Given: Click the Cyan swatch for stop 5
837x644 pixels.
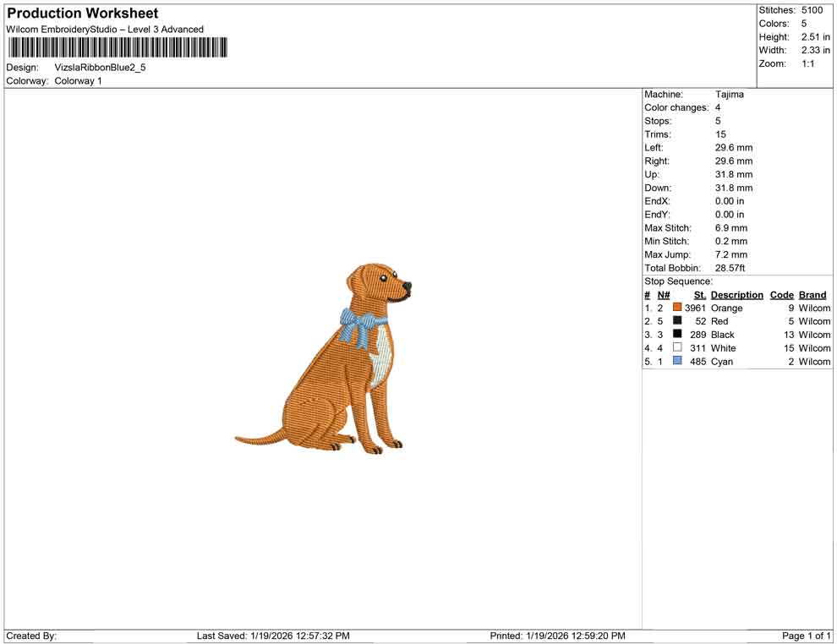Looking at the screenshot, I should (x=676, y=361).
